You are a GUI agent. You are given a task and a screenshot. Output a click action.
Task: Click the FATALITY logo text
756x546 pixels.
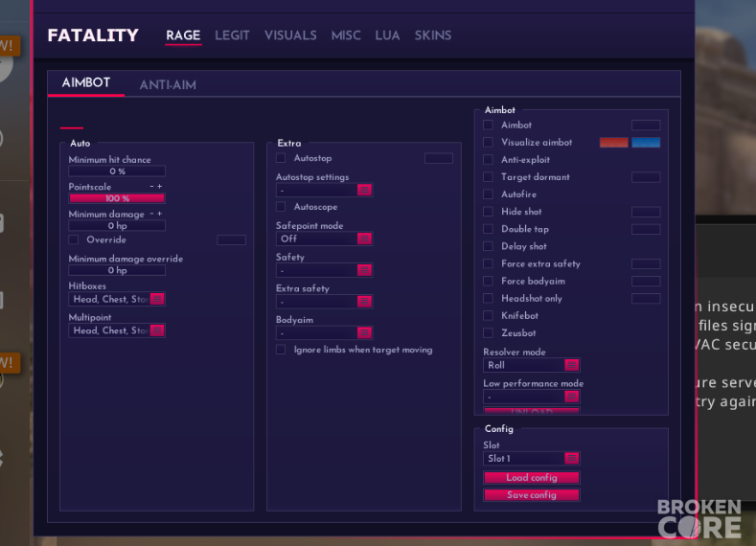coord(93,35)
